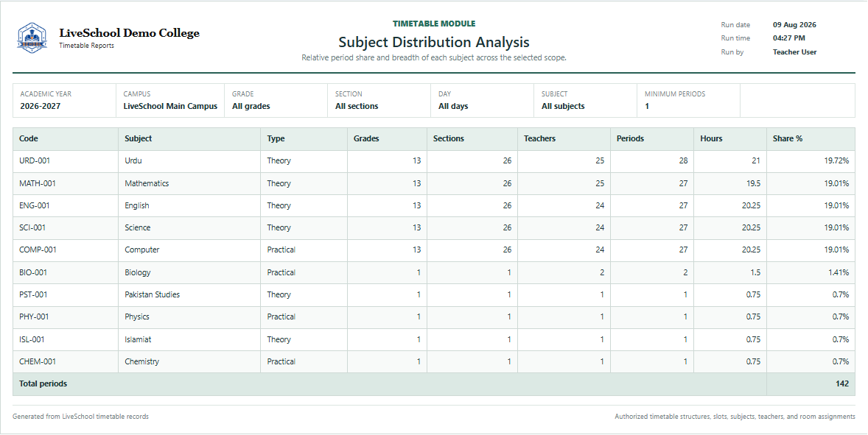
Task: Click the Total periods label
Action: (x=43, y=383)
